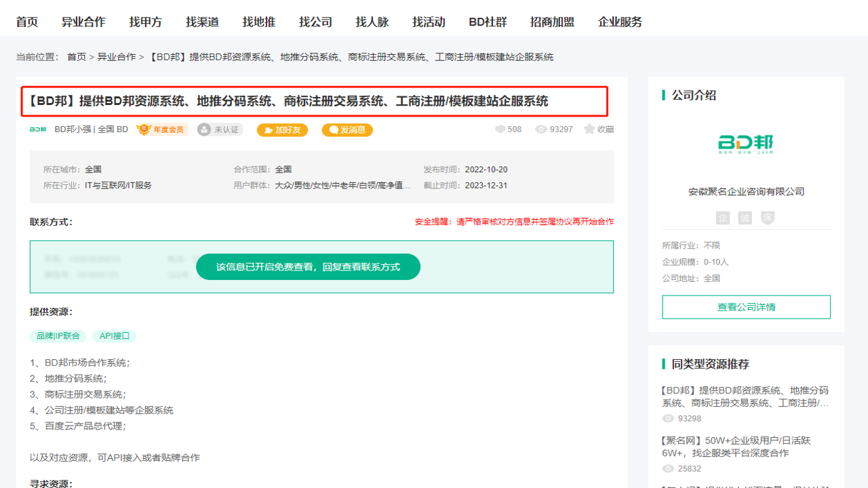Image resolution: width=868 pixels, height=488 pixels.
Task: Click the 品牌|IP联合 tag
Action: coord(58,335)
